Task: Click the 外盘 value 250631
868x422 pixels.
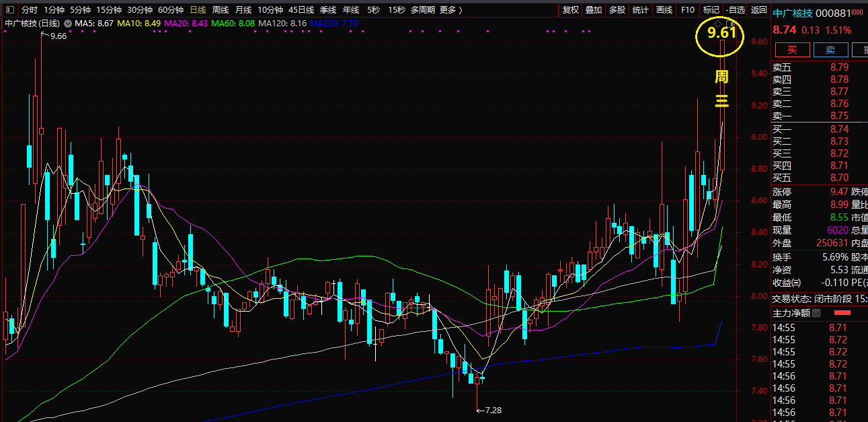Action: (x=833, y=243)
